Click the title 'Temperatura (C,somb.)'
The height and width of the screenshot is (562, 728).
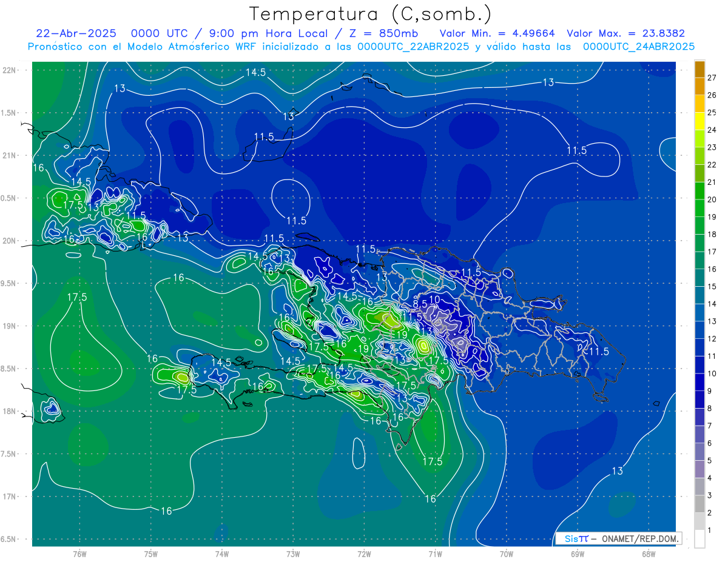[x=370, y=14]
